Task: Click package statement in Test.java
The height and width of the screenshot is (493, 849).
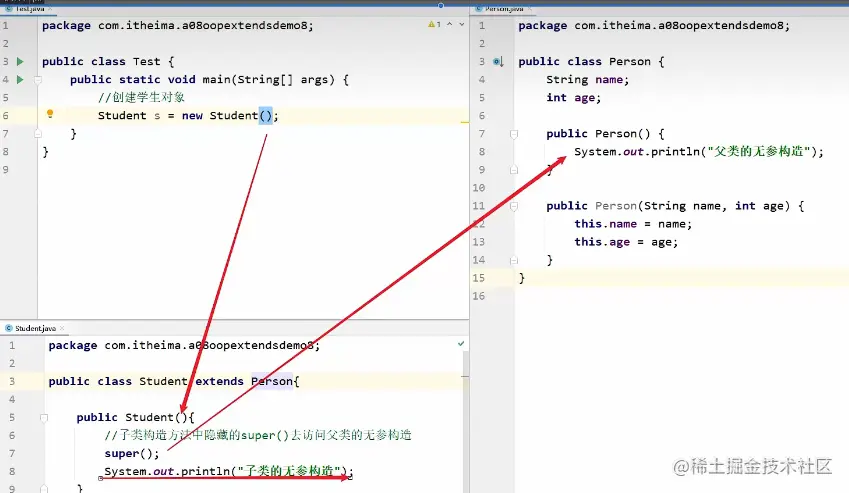Action: 178,25
